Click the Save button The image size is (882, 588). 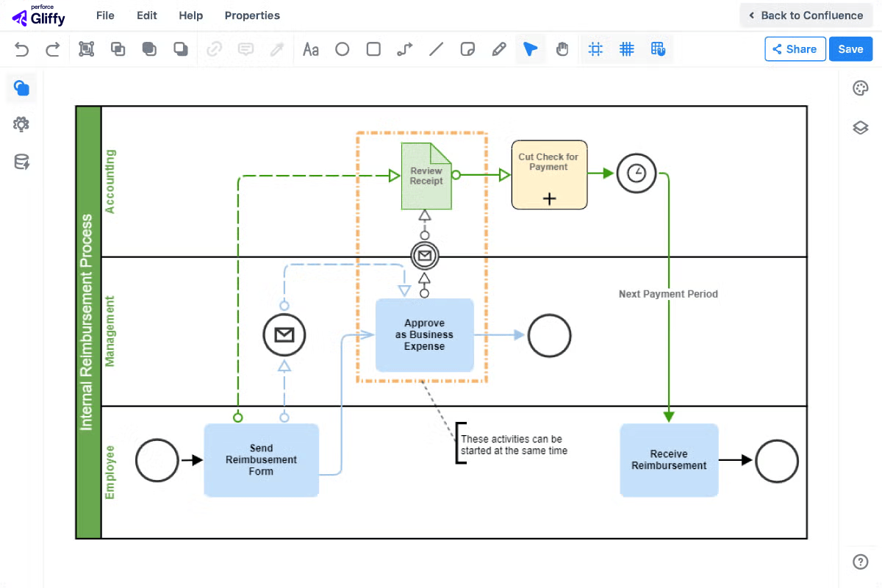click(x=851, y=49)
